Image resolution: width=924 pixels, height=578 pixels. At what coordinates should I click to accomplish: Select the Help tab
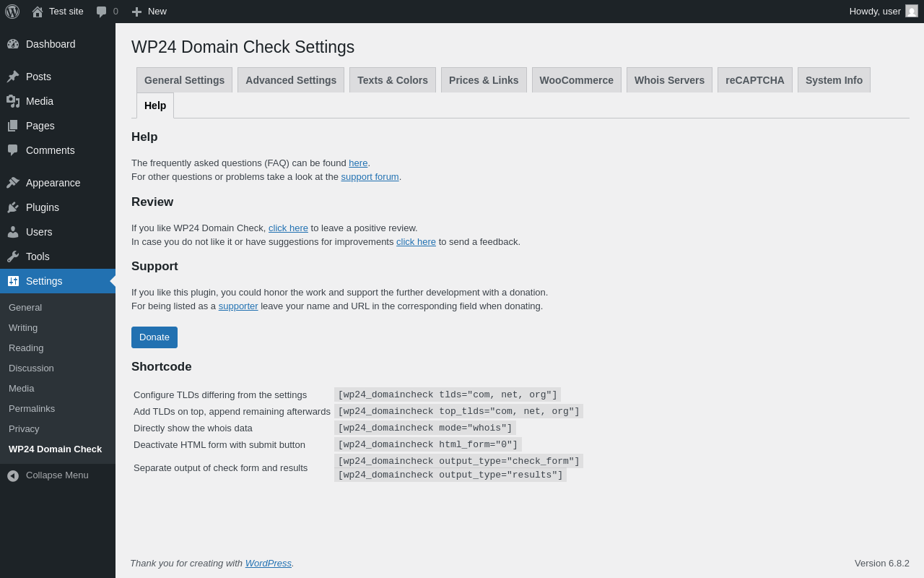point(155,105)
